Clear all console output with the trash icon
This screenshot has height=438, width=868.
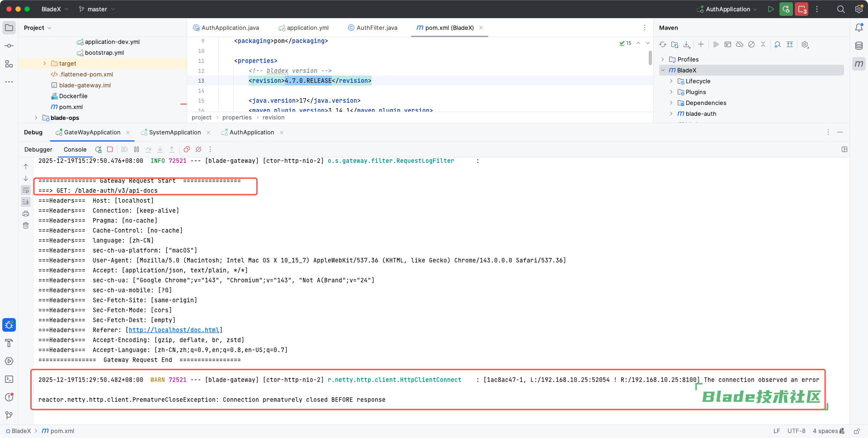click(x=26, y=225)
